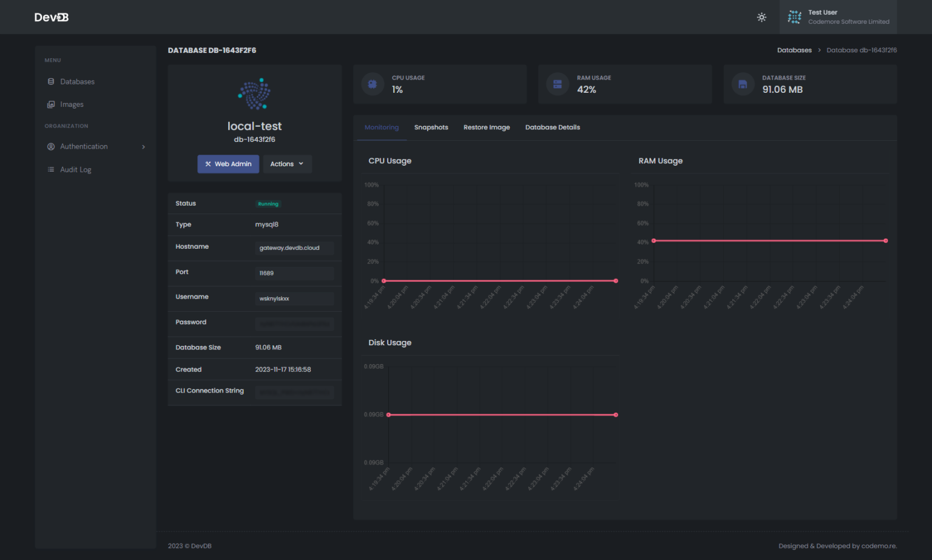Select the Databases icon in the sidebar
Image resolution: width=932 pixels, height=560 pixels.
51,81
